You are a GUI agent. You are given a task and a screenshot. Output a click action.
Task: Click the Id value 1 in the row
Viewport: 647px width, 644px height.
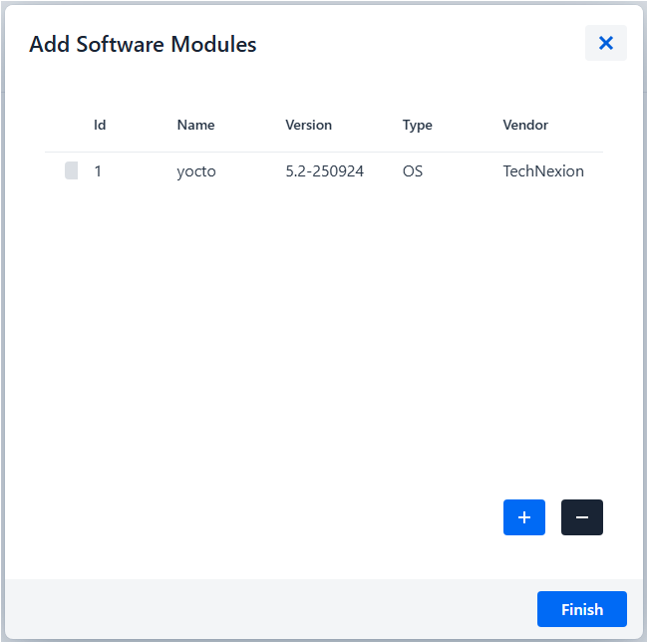(98, 171)
